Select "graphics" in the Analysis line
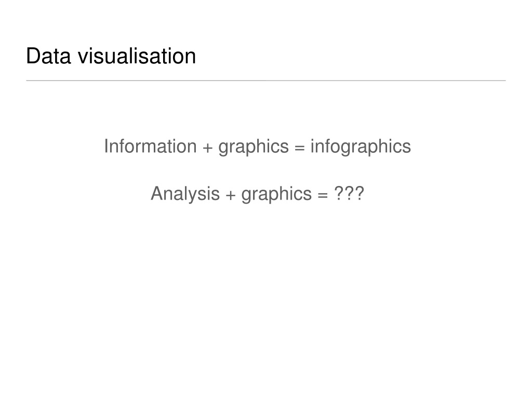Screen dimensions: 532x399 click(276, 194)
